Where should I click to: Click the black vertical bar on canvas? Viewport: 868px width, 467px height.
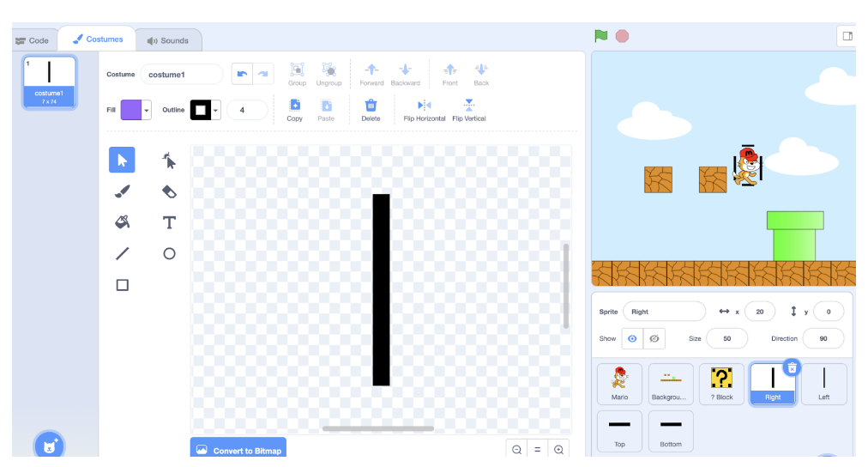(381, 289)
